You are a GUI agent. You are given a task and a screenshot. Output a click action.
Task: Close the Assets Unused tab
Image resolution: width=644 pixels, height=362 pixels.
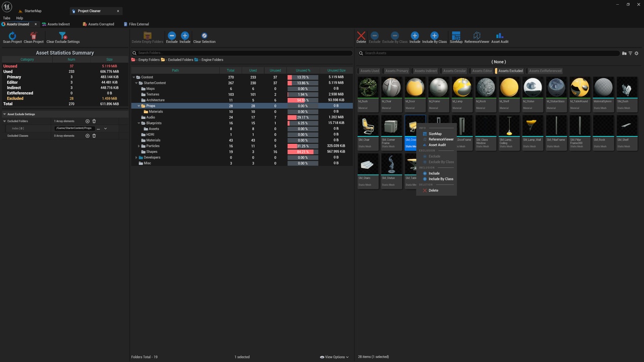(36, 24)
